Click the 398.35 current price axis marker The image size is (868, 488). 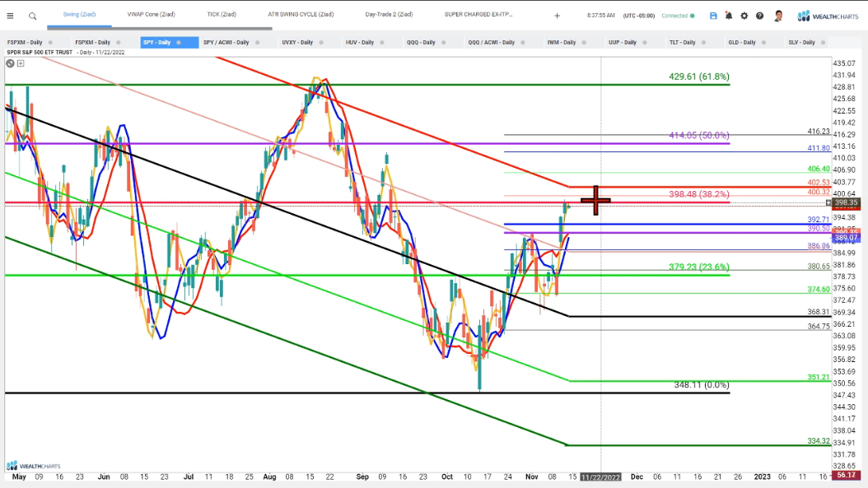tap(844, 202)
